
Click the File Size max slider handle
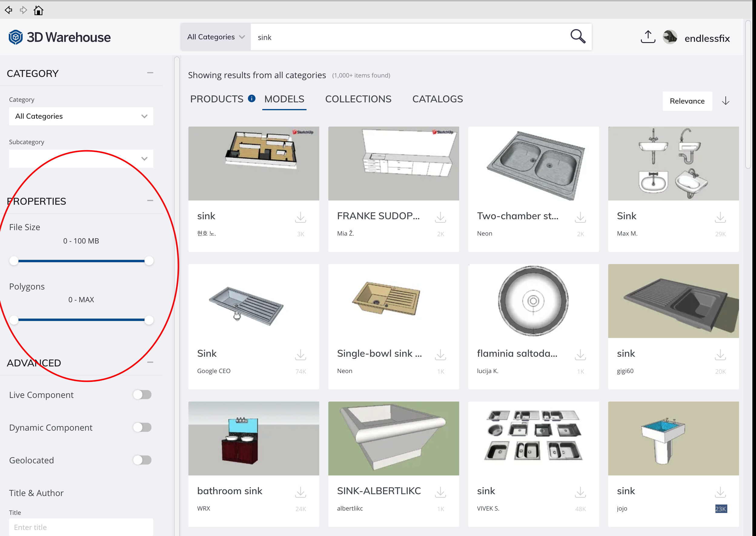tap(149, 261)
